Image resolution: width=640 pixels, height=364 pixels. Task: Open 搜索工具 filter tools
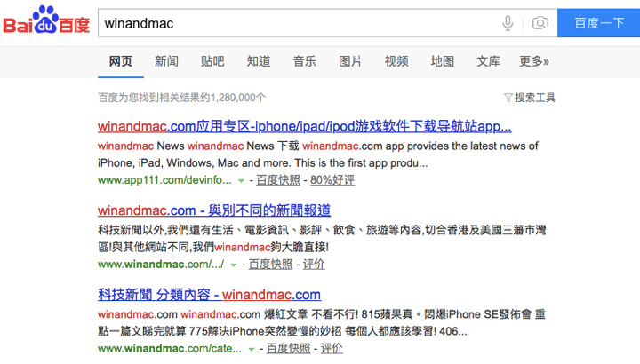point(529,97)
